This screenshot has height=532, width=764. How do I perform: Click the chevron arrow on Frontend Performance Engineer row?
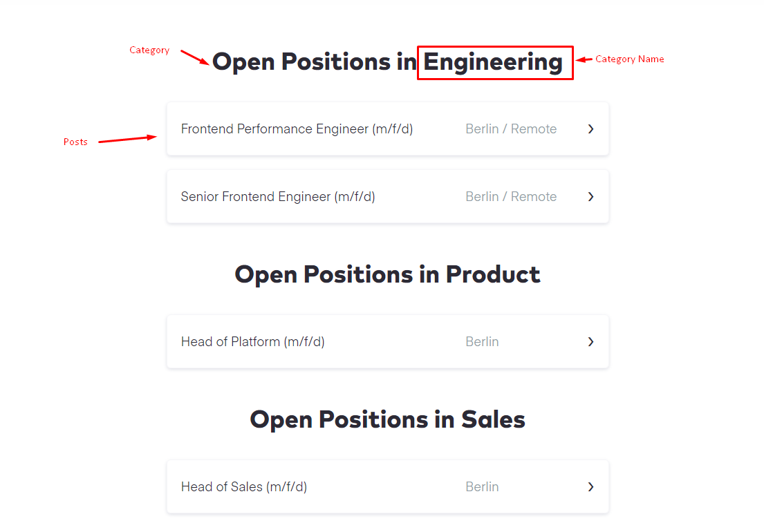click(x=590, y=129)
